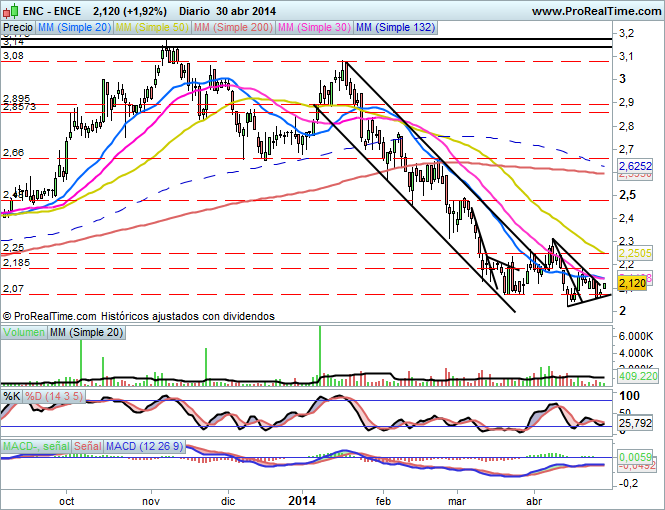Select the Señal indicator label

point(88,444)
